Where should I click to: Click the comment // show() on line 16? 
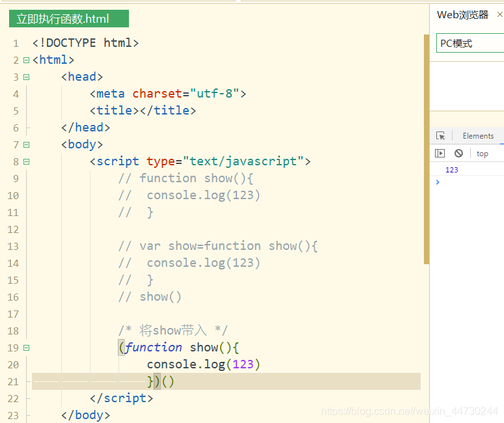150,297
